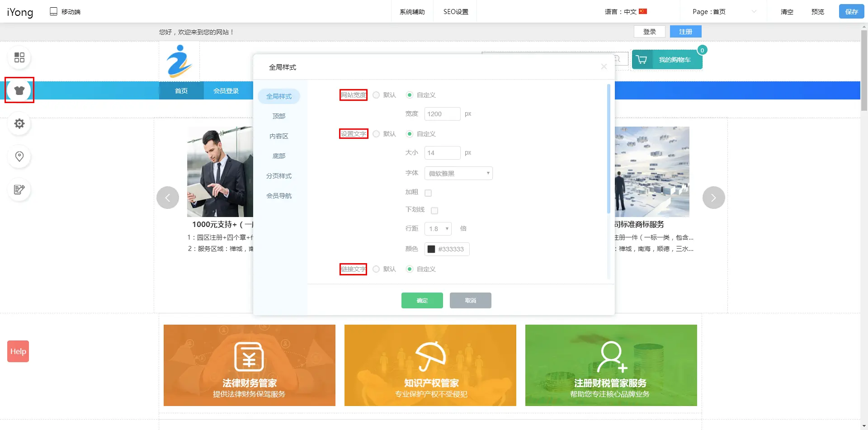Expand the 行距 line spacing dropdown
Screen dimensions: 868x430
(x=438, y=229)
